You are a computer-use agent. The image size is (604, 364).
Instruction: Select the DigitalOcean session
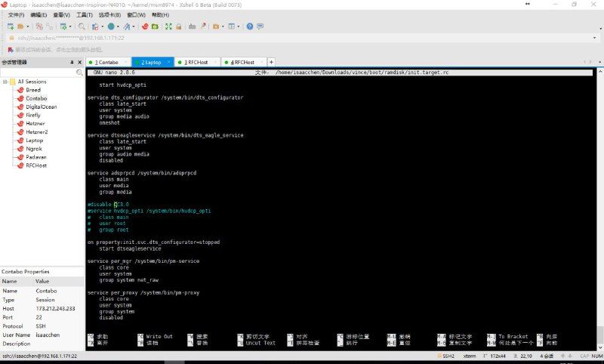[42, 106]
